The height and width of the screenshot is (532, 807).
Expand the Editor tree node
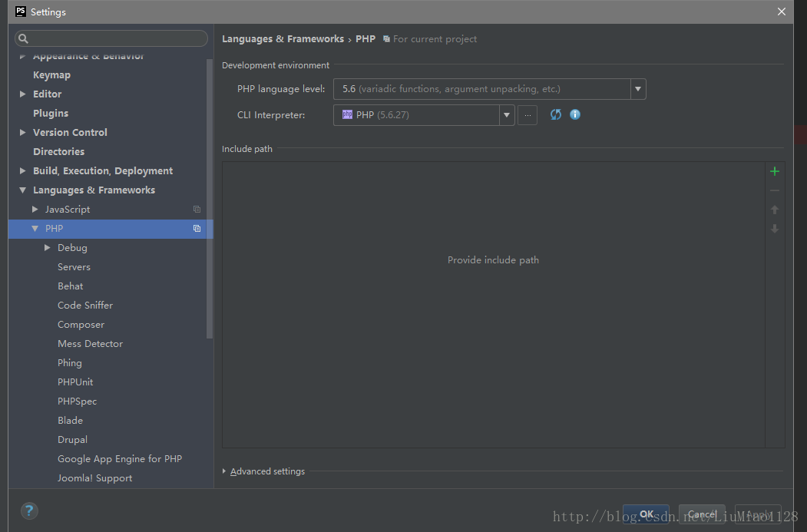tap(22, 94)
